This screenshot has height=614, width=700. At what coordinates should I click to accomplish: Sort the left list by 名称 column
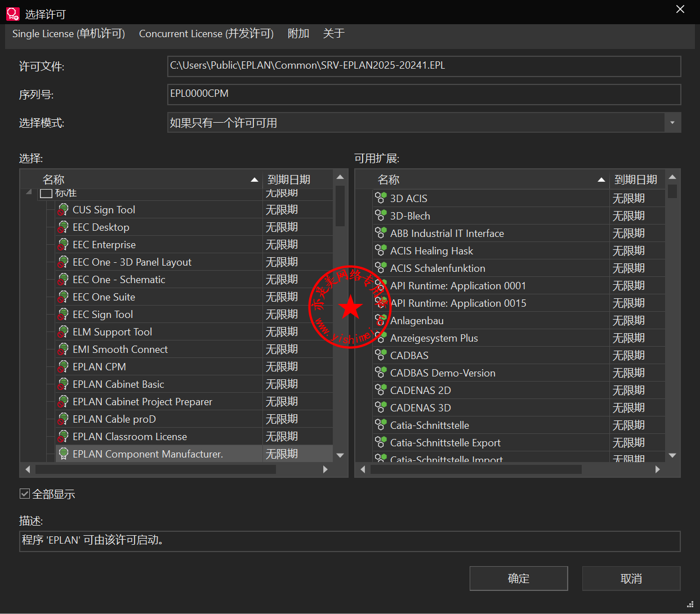click(146, 180)
